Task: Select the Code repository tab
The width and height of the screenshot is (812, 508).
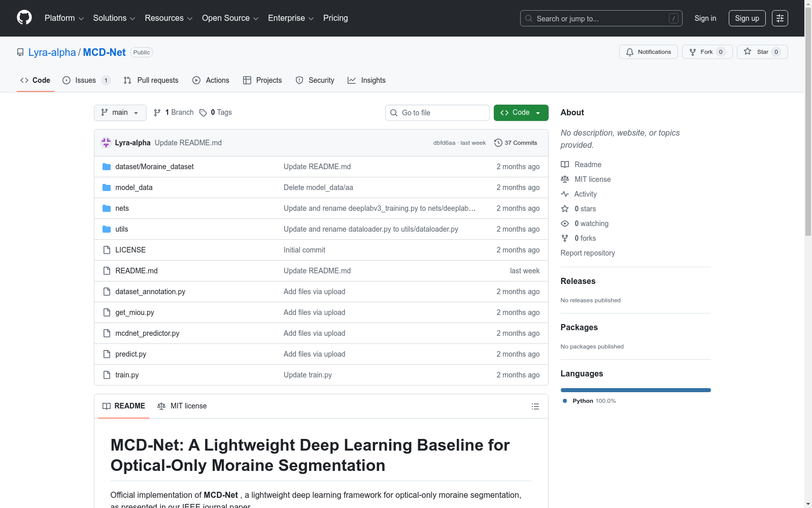Action: pos(36,80)
